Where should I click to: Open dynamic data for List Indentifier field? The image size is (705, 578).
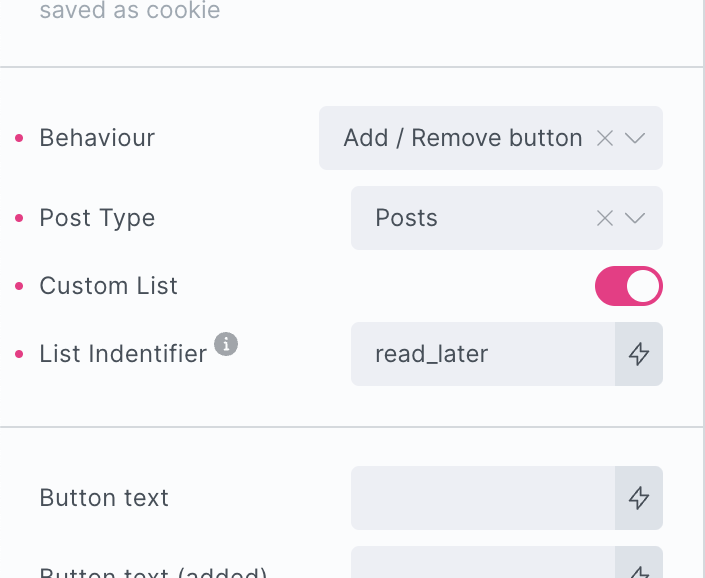coord(639,354)
